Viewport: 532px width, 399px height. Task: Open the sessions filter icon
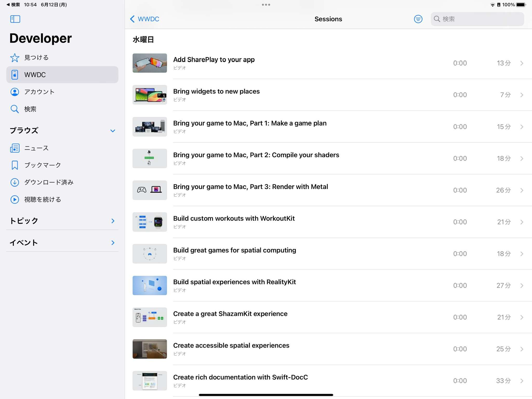pyautogui.click(x=418, y=19)
